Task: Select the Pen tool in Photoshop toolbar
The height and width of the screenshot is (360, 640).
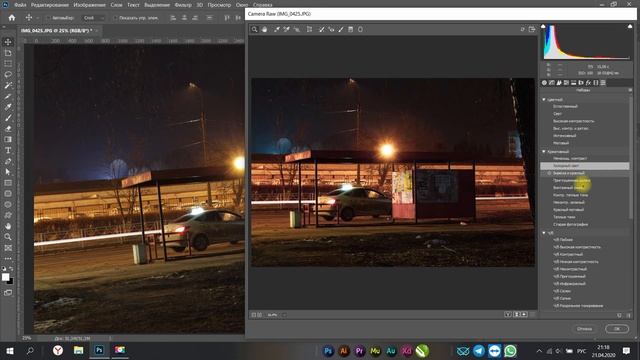Action: (8, 161)
